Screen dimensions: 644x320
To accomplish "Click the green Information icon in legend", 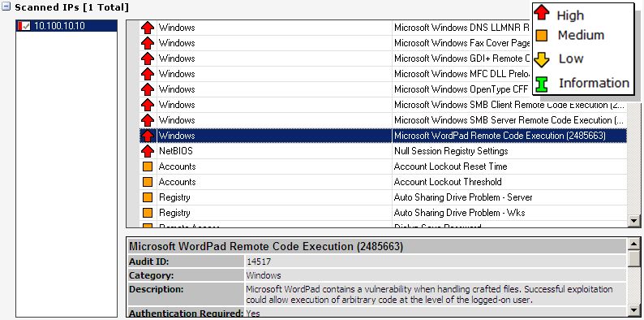I will [x=542, y=84].
